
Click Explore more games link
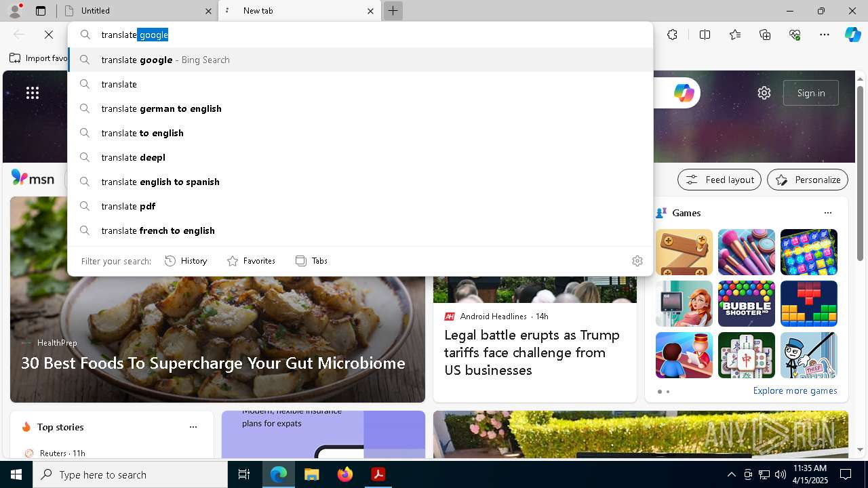click(795, 391)
